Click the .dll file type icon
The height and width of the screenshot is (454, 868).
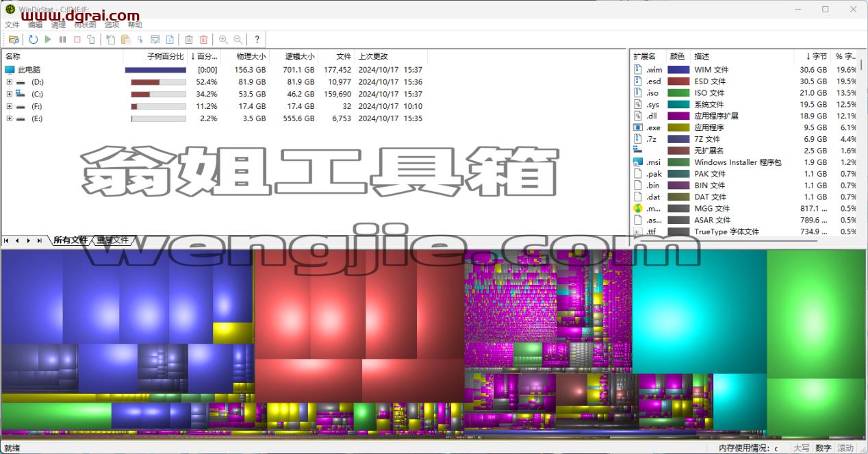(638, 116)
